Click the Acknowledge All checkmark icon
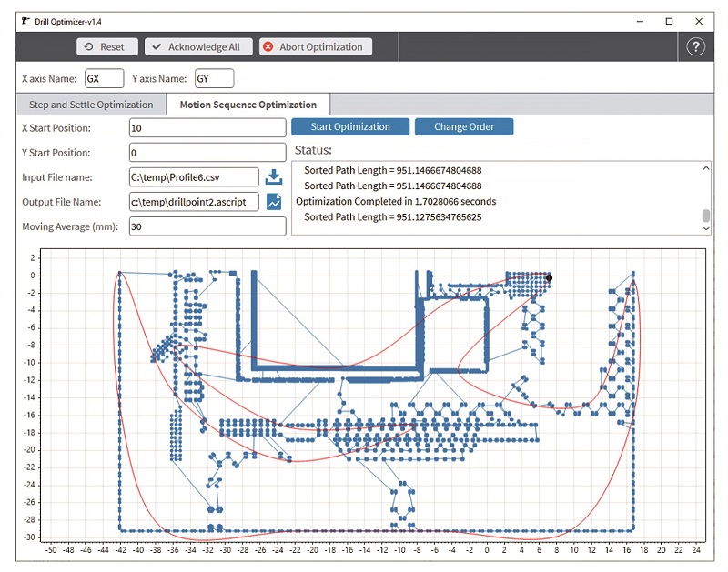Viewport: 728px width, 572px height. tap(157, 47)
